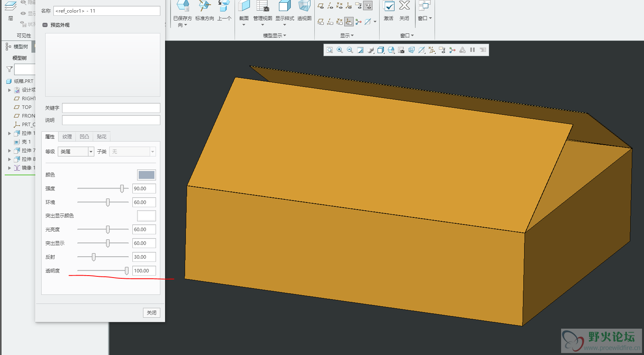Image resolution: width=644 pixels, height=355 pixels.
Task: Toggle perspective view icon in graphics toolbar
Action: tap(411, 50)
